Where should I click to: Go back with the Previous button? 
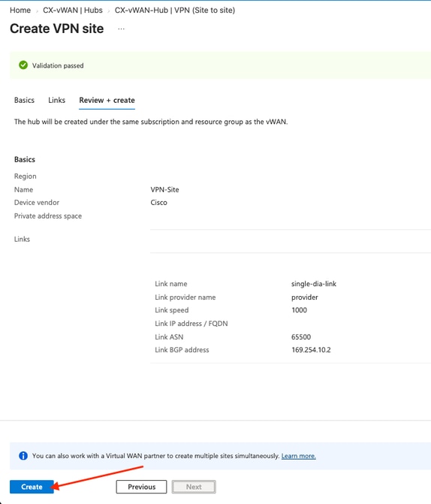pos(141,487)
